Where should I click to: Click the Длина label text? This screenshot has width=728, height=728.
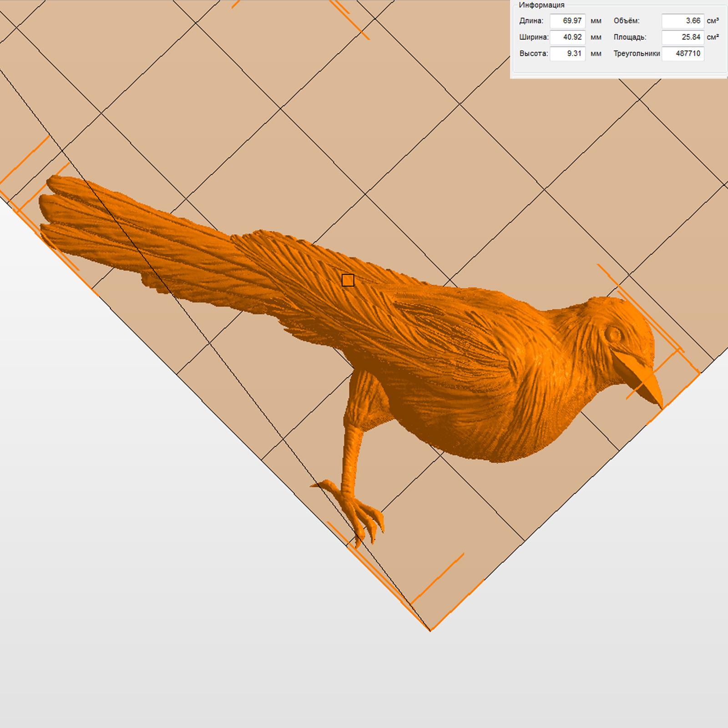(531, 21)
